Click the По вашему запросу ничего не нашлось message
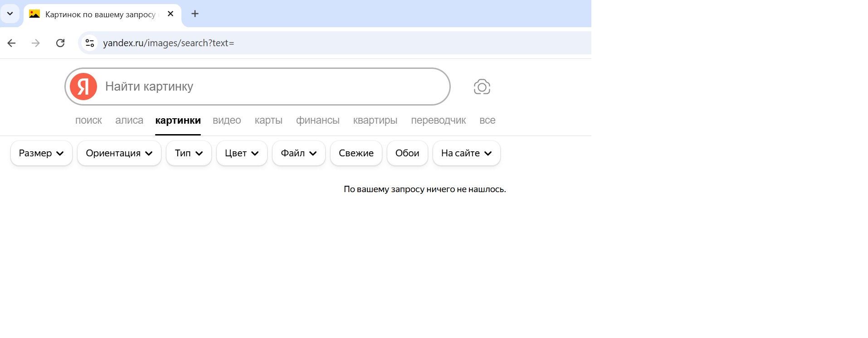868x338 pixels. (425, 189)
